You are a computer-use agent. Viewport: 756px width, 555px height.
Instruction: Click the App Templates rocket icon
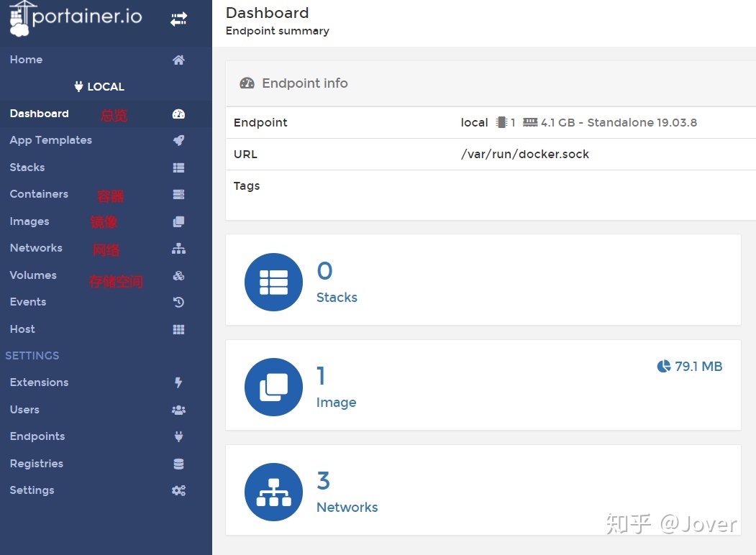178,141
